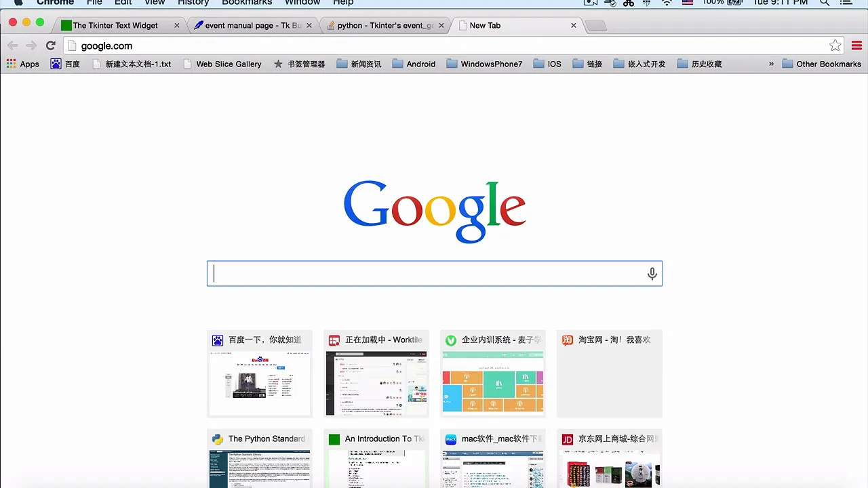Open the IOS bookmarks folder
The width and height of the screenshot is (868, 488).
[x=547, y=64]
